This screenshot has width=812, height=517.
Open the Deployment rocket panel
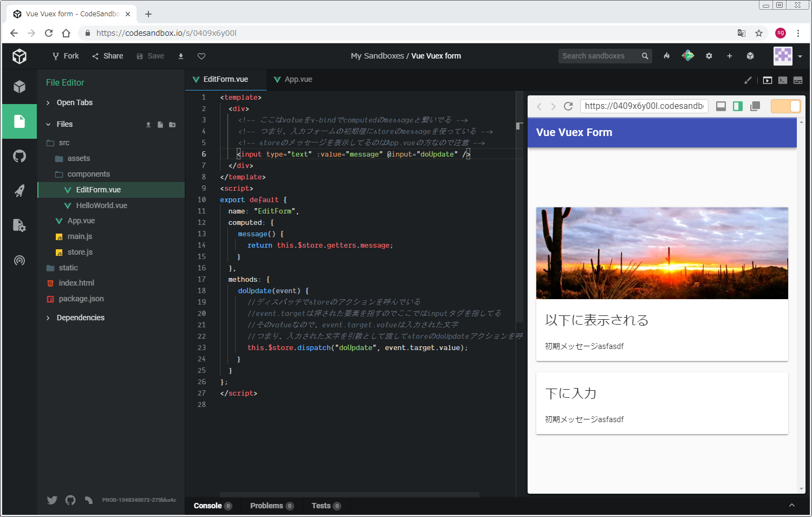coord(20,191)
